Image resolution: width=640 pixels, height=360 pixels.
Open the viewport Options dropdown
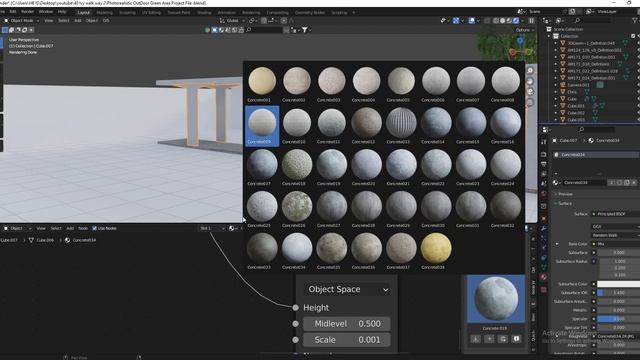click(524, 30)
